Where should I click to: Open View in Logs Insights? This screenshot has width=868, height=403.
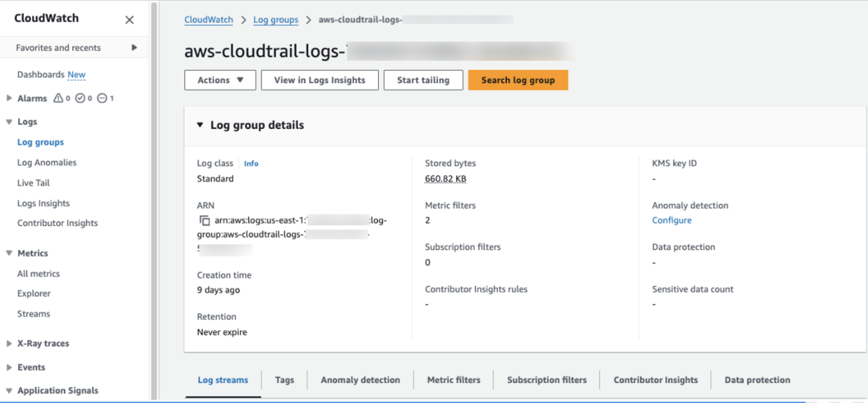point(320,80)
